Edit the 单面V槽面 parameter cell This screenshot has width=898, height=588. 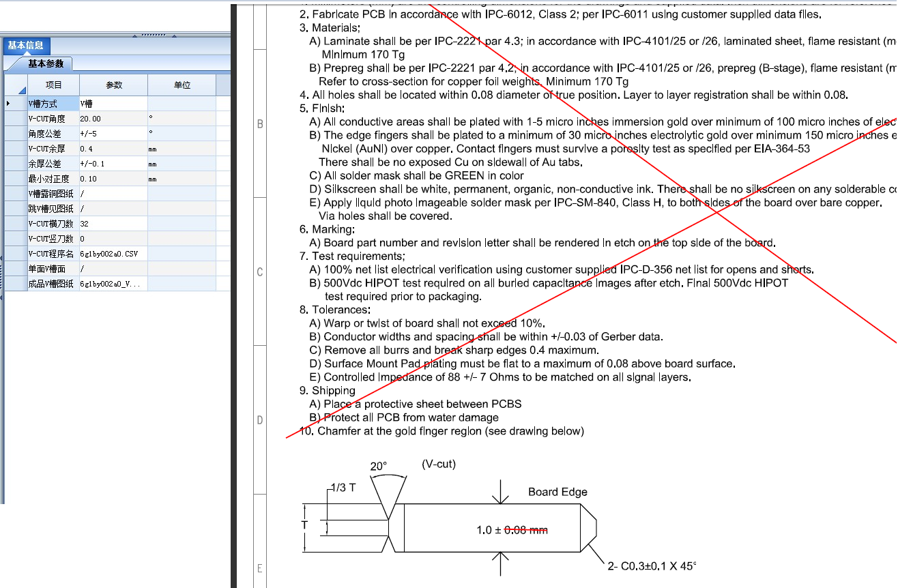[x=113, y=269]
